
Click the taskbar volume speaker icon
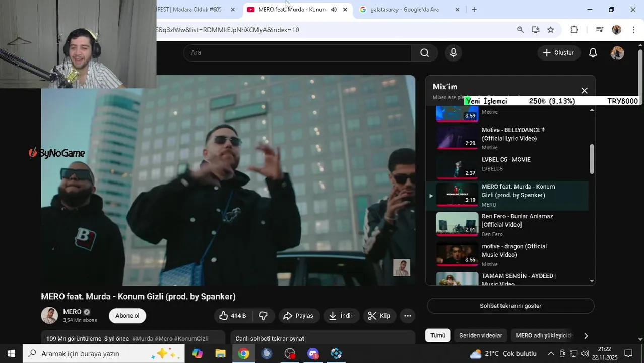[x=585, y=354]
